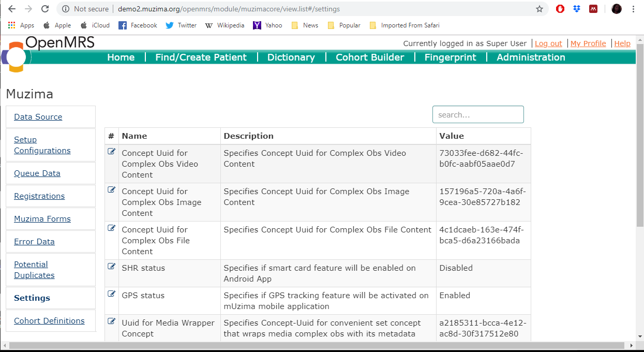
Task: Select Potential Duplicates in sidebar
Action: click(x=34, y=270)
